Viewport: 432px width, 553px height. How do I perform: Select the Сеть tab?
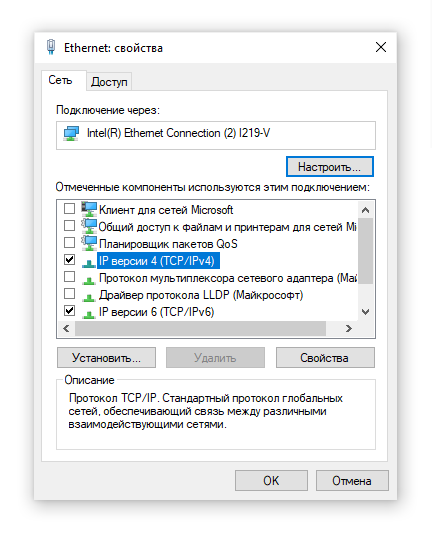click(x=60, y=80)
